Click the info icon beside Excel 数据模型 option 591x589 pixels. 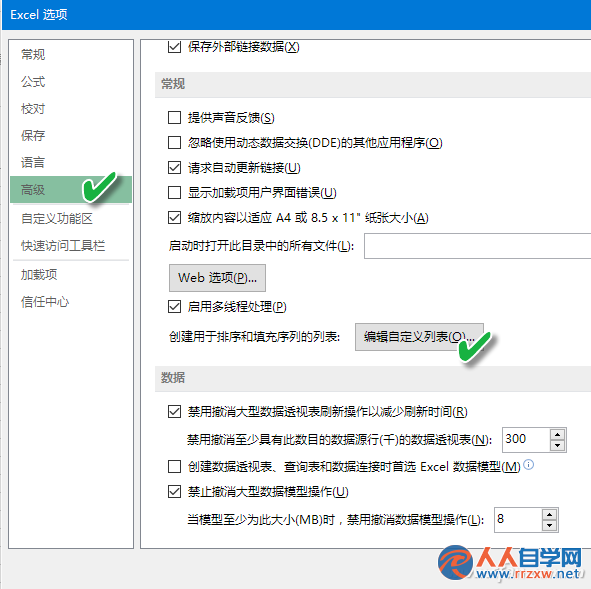(x=529, y=465)
